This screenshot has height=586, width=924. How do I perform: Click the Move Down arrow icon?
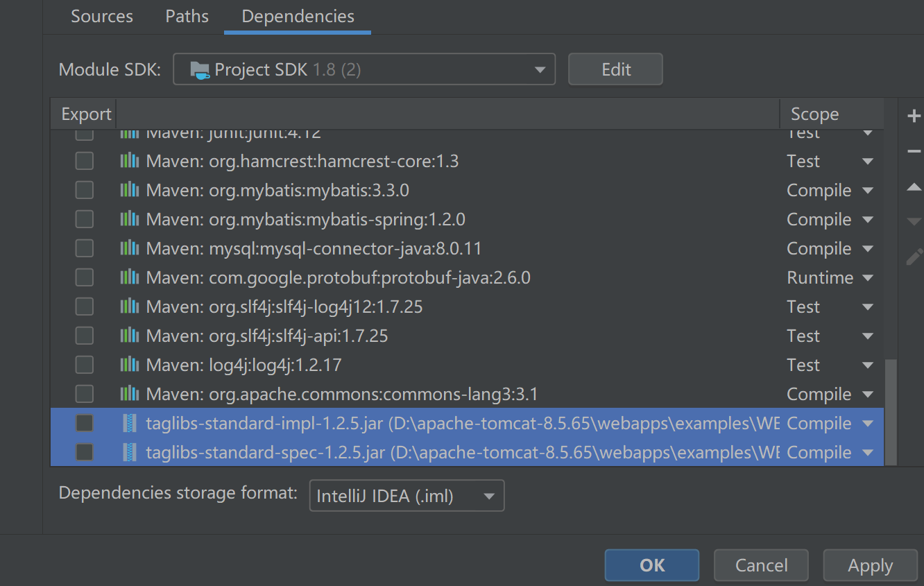tap(914, 221)
